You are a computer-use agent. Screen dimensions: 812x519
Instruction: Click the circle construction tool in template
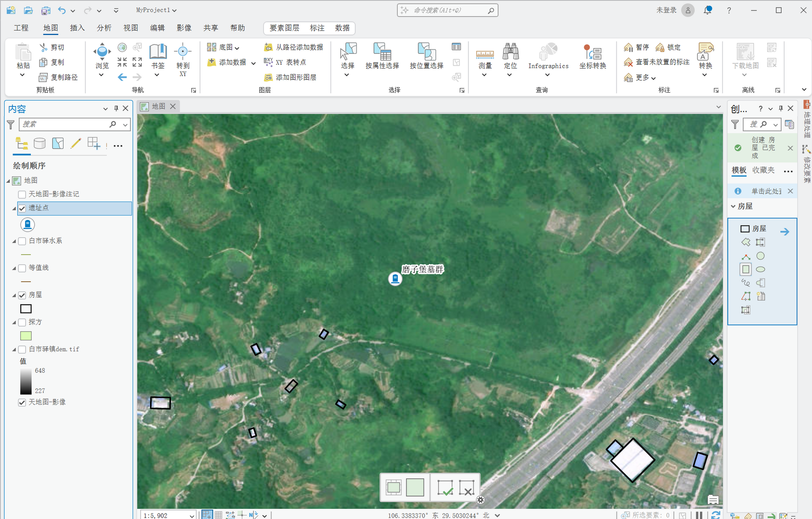(x=760, y=256)
